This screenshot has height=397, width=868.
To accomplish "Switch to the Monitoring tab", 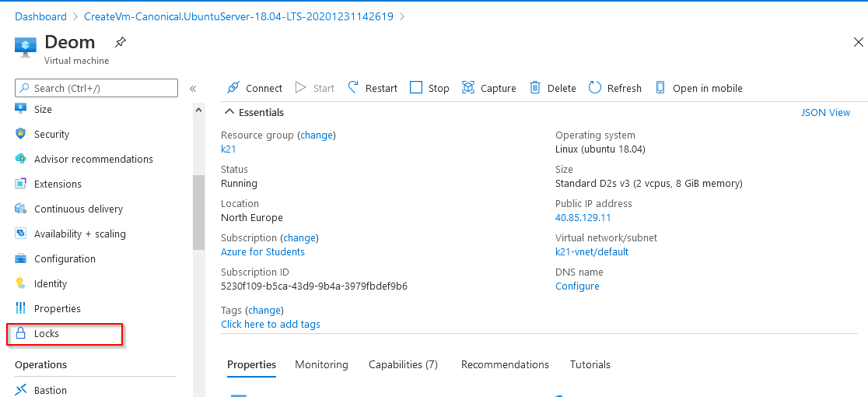I will tap(322, 364).
